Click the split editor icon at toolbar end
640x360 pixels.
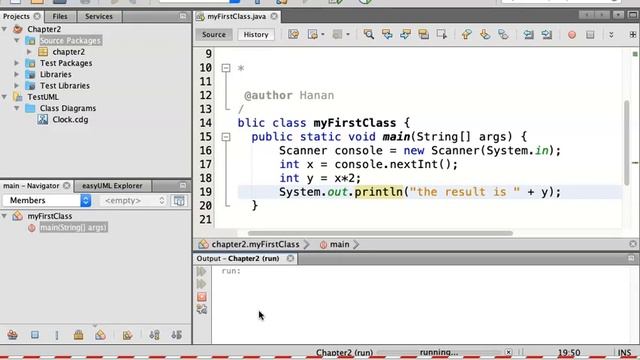coord(633,35)
